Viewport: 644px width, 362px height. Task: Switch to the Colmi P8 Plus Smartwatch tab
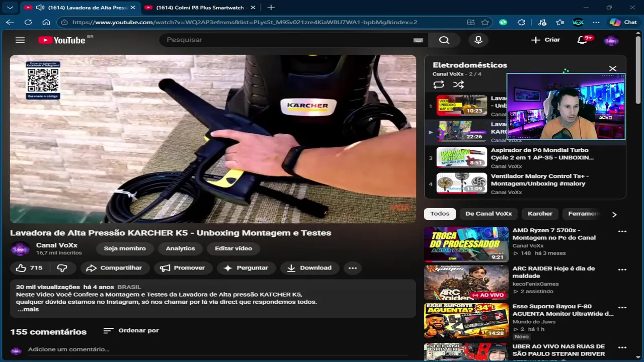200,8
